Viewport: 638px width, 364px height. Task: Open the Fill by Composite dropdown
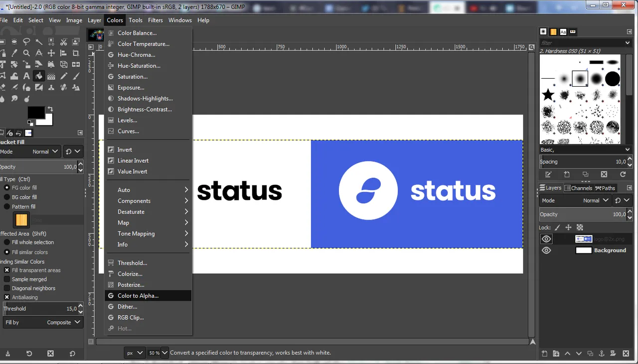(43, 322)
